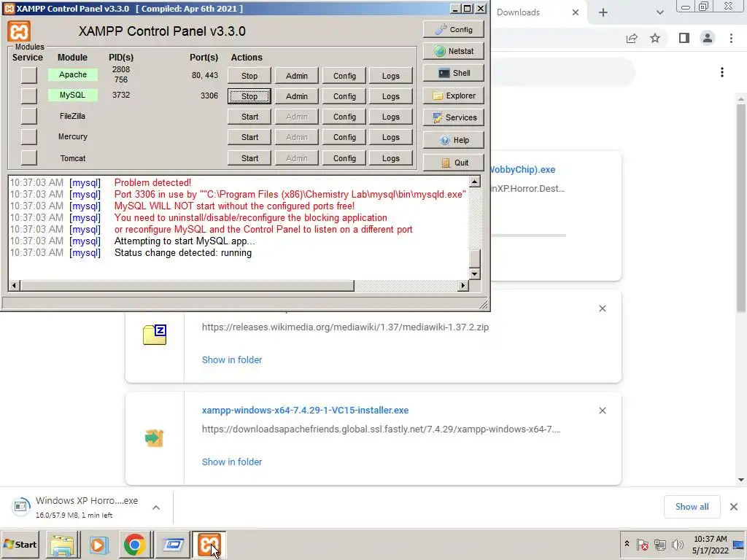This screenshot has height=560, width=747.
Task: Click the XAMPP taskbar icon
Action: coord(209,545)
